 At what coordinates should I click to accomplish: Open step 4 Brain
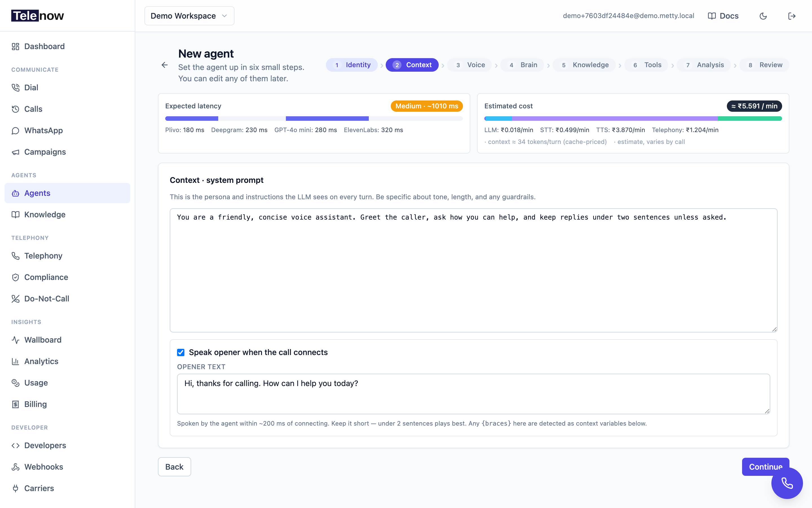[522, 65]
